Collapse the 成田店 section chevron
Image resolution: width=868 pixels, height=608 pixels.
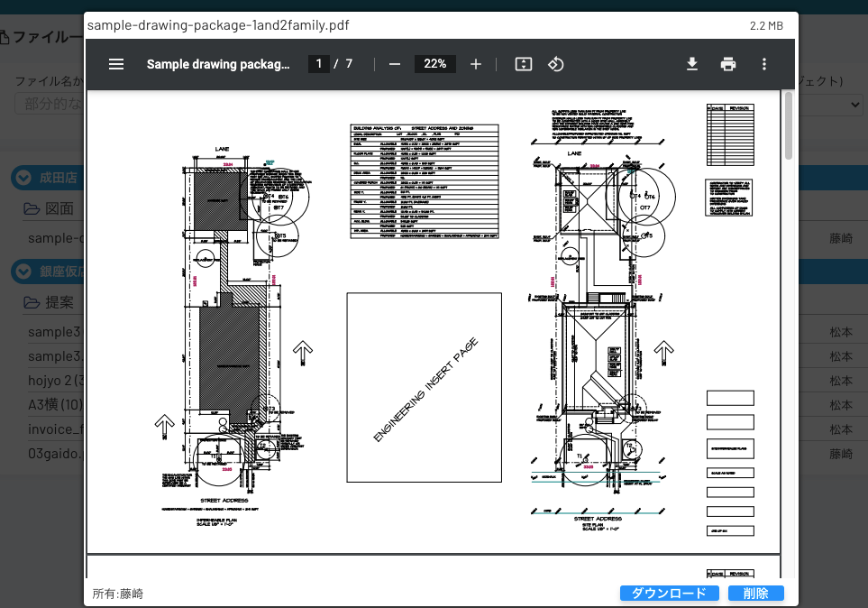(x=22, y=178)
